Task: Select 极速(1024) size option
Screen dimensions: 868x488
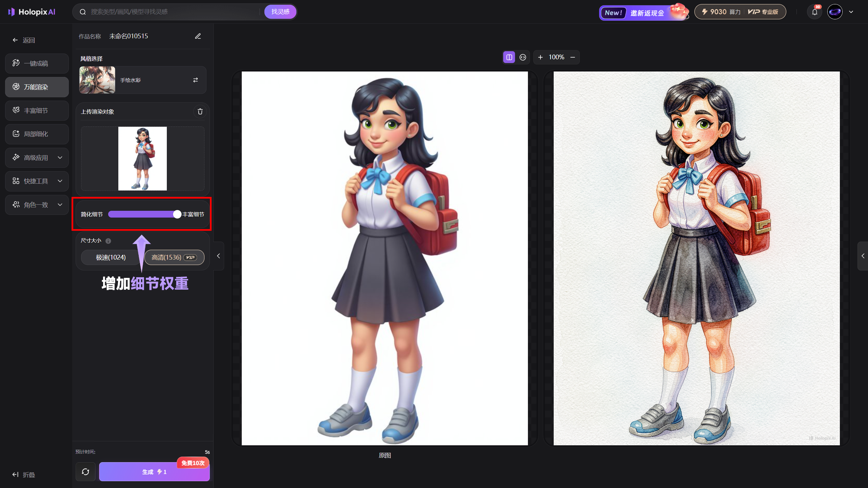Action: (111, 258)
